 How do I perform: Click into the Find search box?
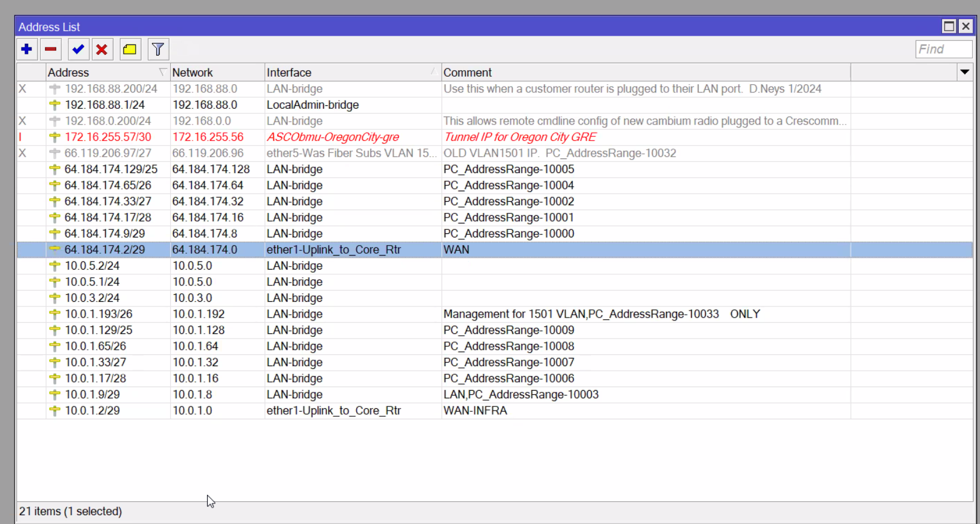(943, 50)
